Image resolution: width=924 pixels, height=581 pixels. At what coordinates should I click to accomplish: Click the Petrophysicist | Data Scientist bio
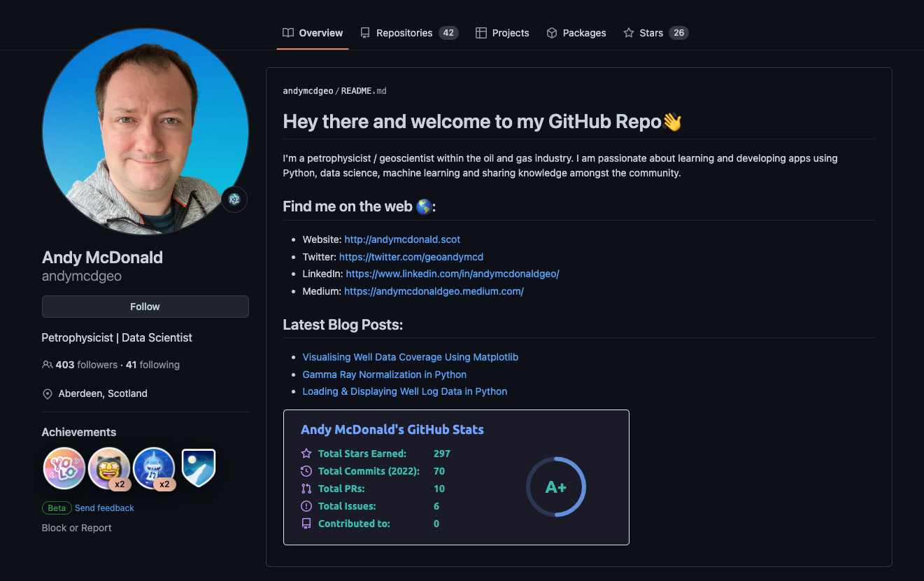(117, 337)
